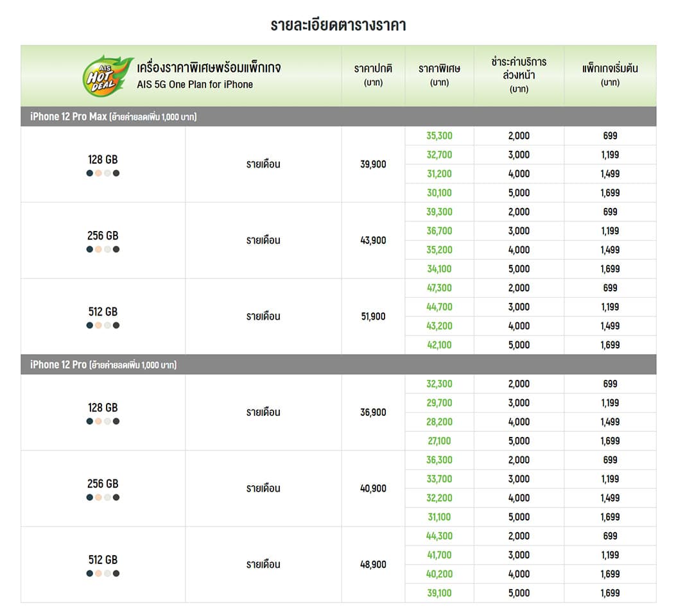Click the special price 40,200
This screenshot has height=616, width=676.
pos(439,574)
